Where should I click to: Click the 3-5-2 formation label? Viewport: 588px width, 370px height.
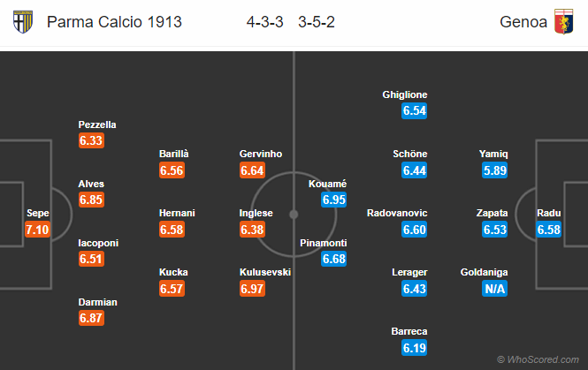click(x=317, y=22)
